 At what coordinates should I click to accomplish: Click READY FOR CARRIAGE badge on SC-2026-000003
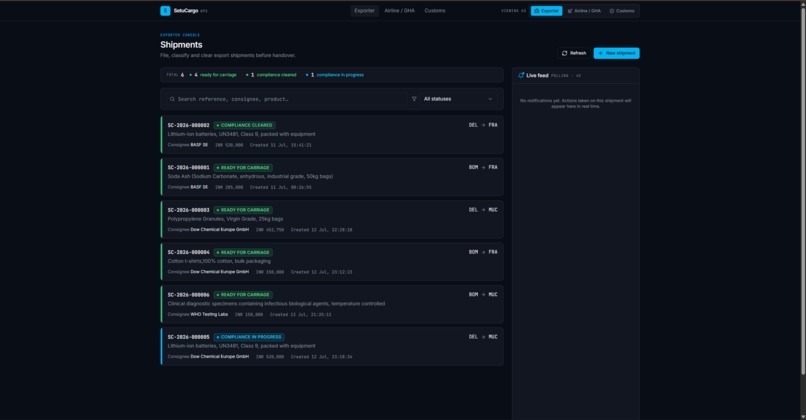(x=243, y=210)
